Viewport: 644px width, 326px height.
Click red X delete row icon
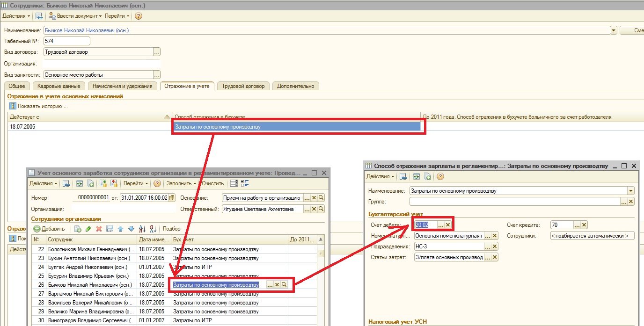[99, 229]
